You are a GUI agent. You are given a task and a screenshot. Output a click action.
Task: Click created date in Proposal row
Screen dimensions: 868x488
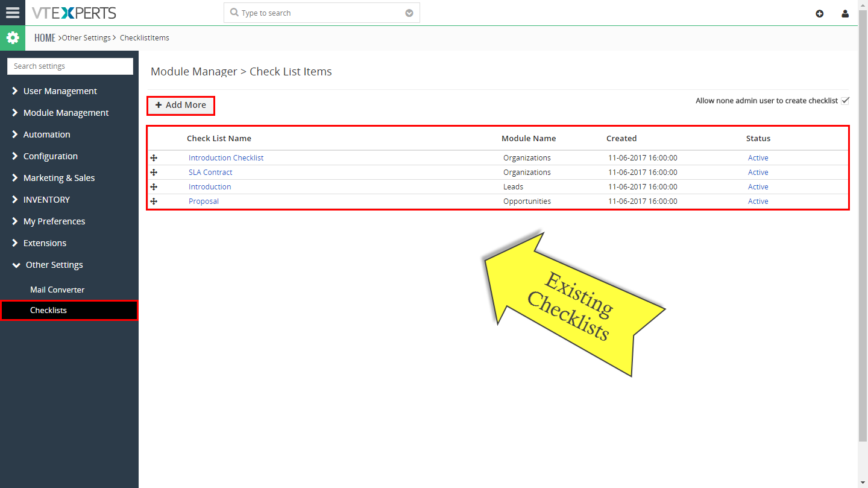643,201
